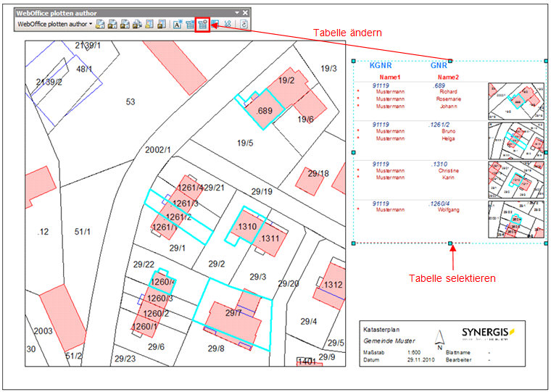This screenshot has height=392, width=551.
Task: Click parcel label 19/5 on the map
Action: 245,143
